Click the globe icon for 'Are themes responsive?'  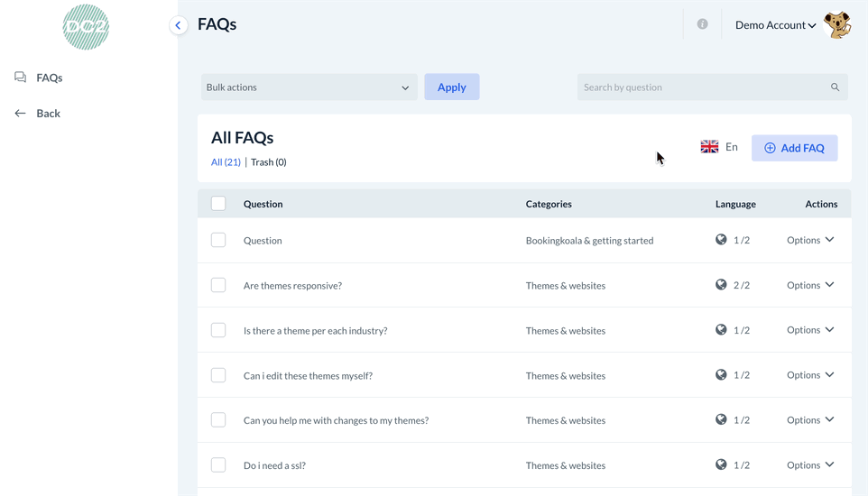[721, 285]
